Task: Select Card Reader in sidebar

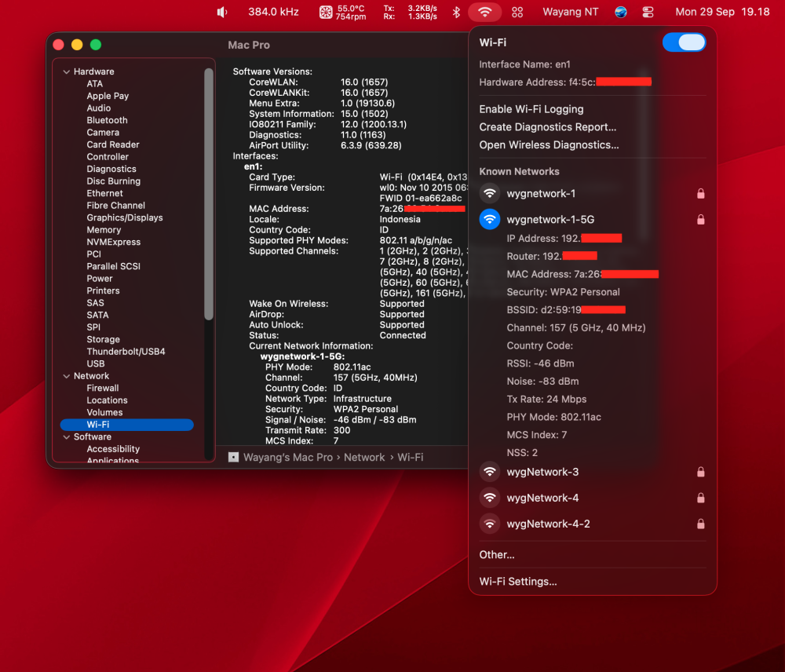Action: point(112,144)
